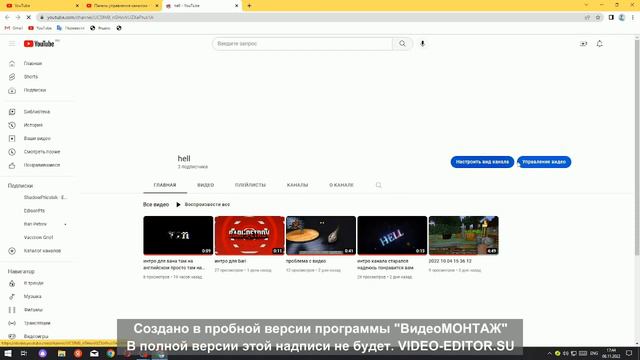Open Chrome three-dot menu
Viewport: 640px width, 360px height.
click(633, 17)
